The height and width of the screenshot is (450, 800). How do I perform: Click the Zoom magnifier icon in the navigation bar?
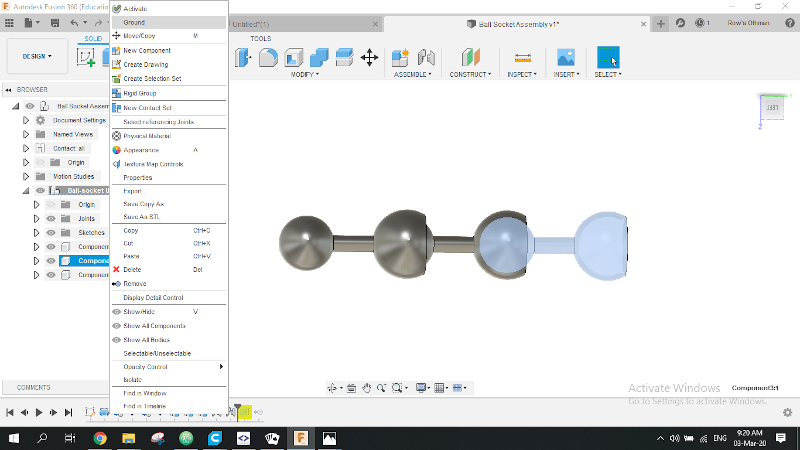pyautogui.click(x=381, y=388)
